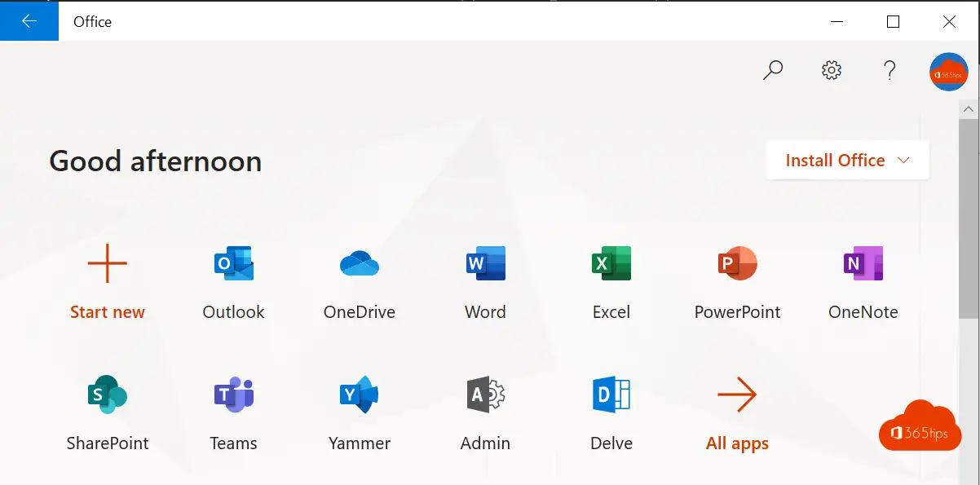Open the Outlook app icon
Viewport: 980px width, 485px height.
point(233,264)
